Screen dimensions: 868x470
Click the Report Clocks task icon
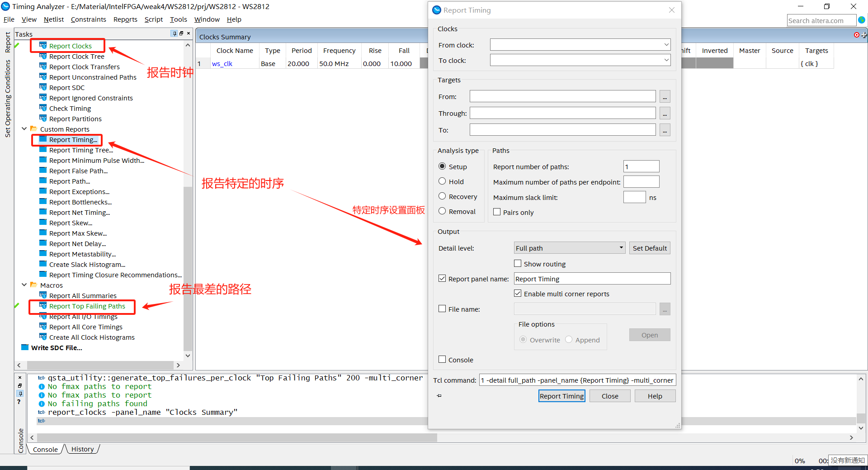click(43, 45)
